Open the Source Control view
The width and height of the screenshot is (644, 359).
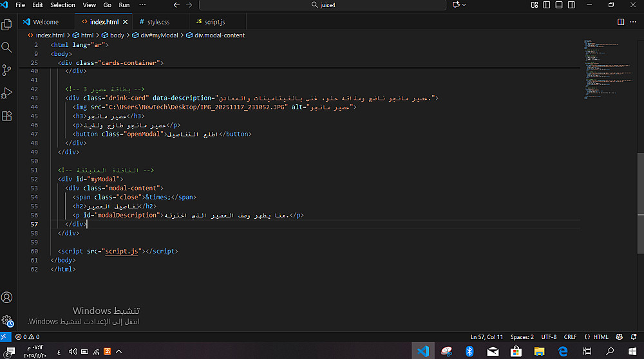[7, 70]
